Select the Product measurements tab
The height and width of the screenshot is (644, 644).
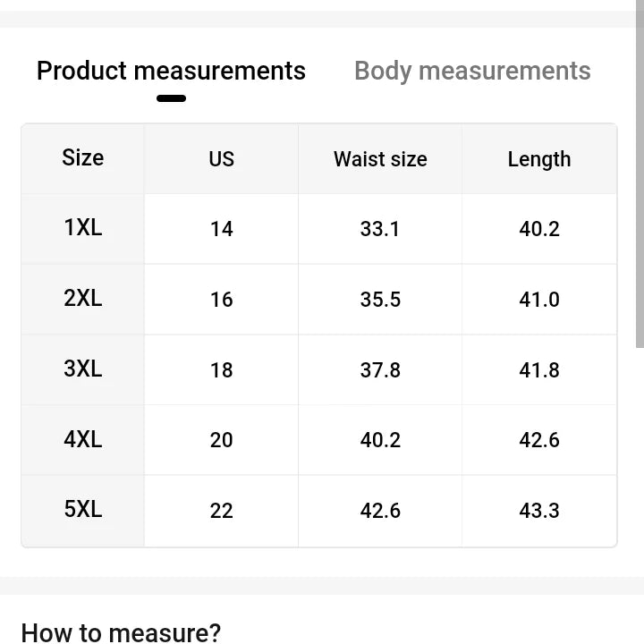tap(171, 72)
